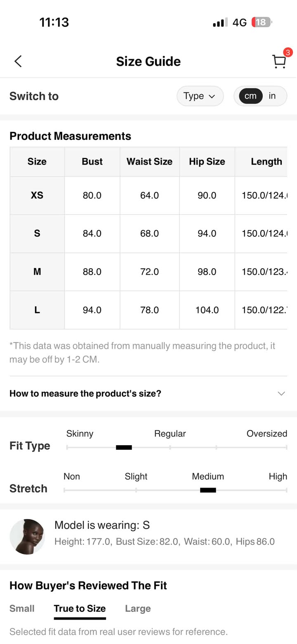Expand "How to measure the product's size?"
The height and width of the screenshot is (644, 297).
pos(85,394)
